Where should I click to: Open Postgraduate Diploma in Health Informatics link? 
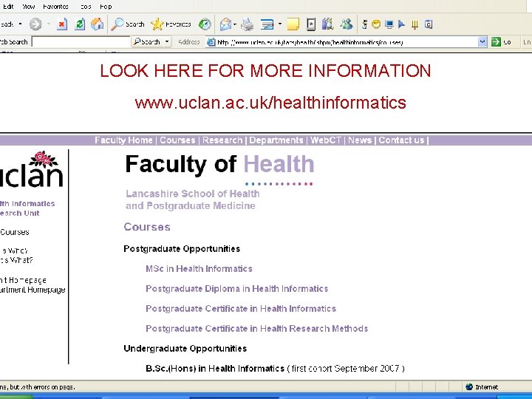(237, 289)
